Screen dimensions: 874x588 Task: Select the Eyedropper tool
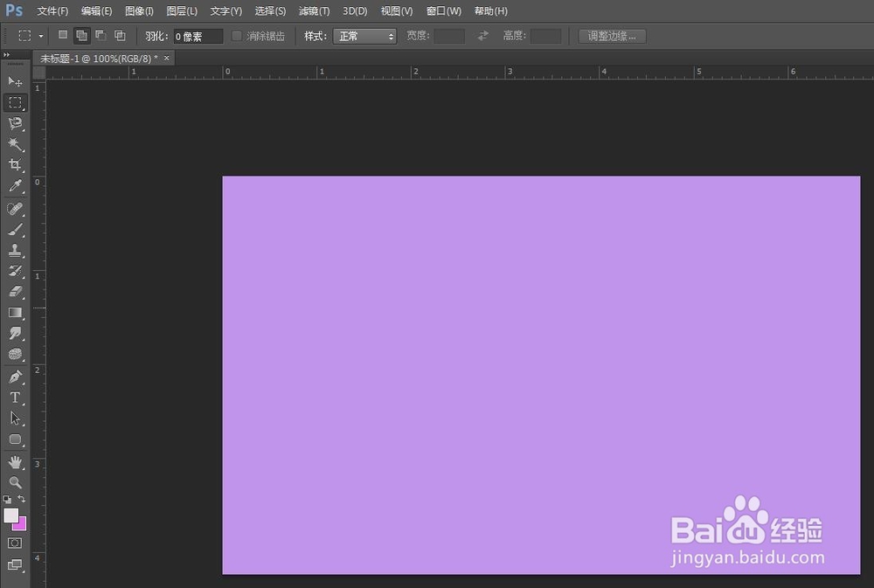tap(15, 186)
